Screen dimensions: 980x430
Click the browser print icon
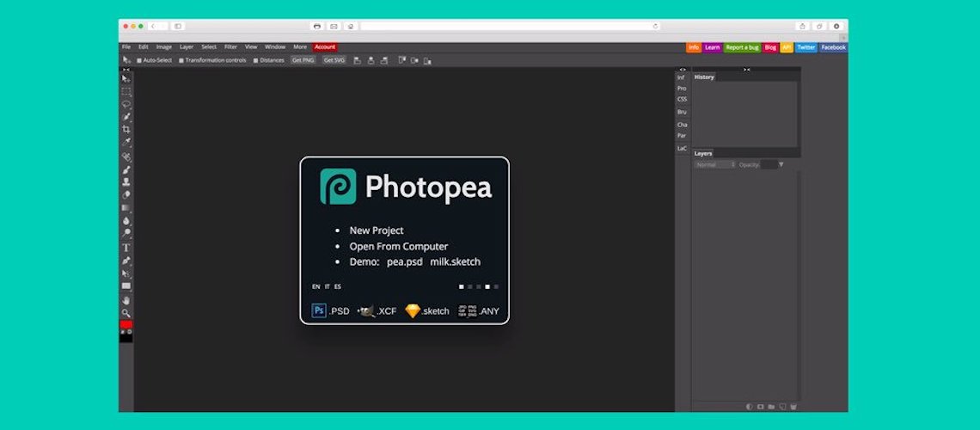317,27
